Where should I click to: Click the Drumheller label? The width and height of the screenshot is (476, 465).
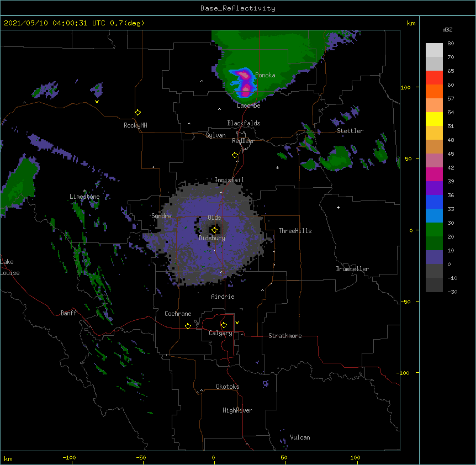click(x=352, y=269)
